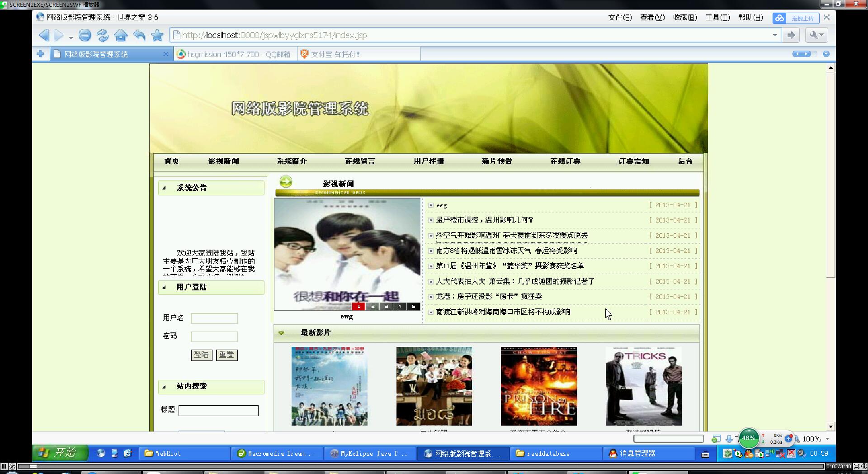
Task: Click the TRICKS movie poster
Action: (x=643, y=386)
